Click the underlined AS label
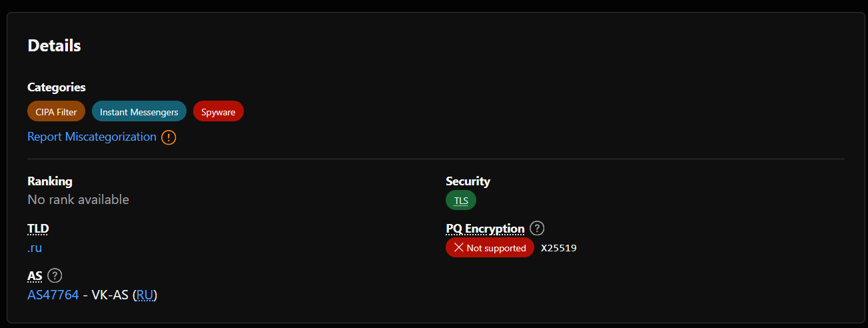The image size is (868, 328). pyautogui.click(x=35, y=275)
